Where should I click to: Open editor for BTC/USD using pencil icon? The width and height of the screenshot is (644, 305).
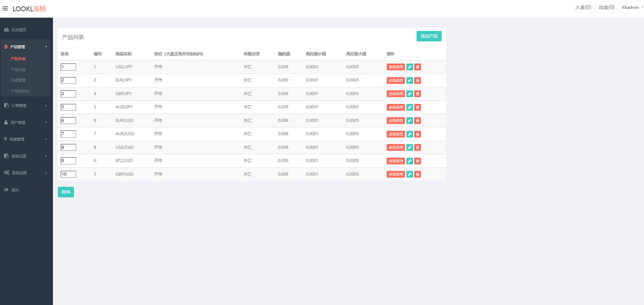(x=410, y=161)
